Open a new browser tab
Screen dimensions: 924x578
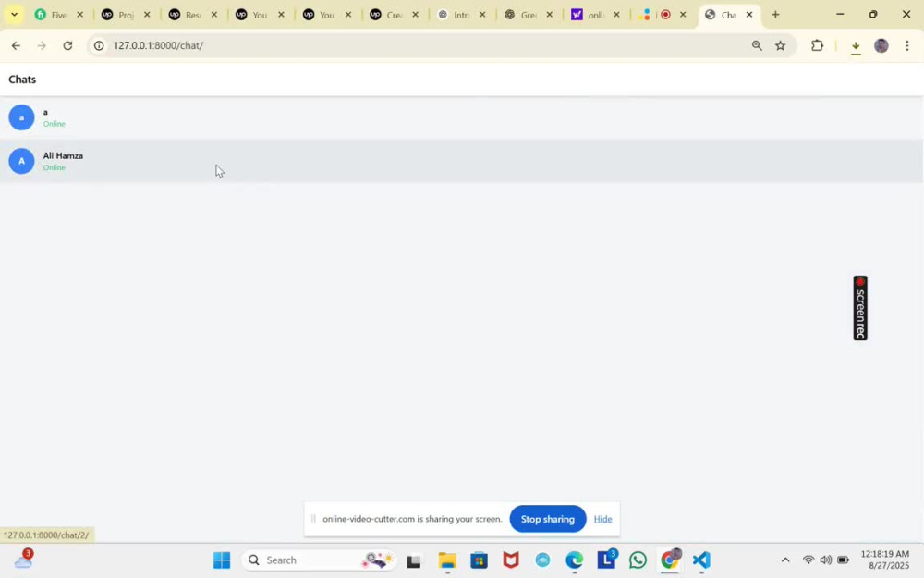[x=775, y=15]
